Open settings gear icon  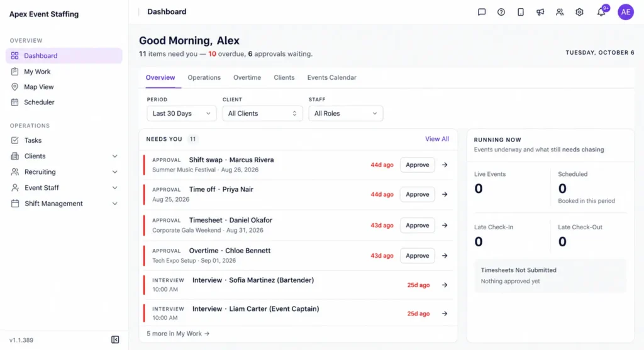pyautogui.click(x=579, y=12)
